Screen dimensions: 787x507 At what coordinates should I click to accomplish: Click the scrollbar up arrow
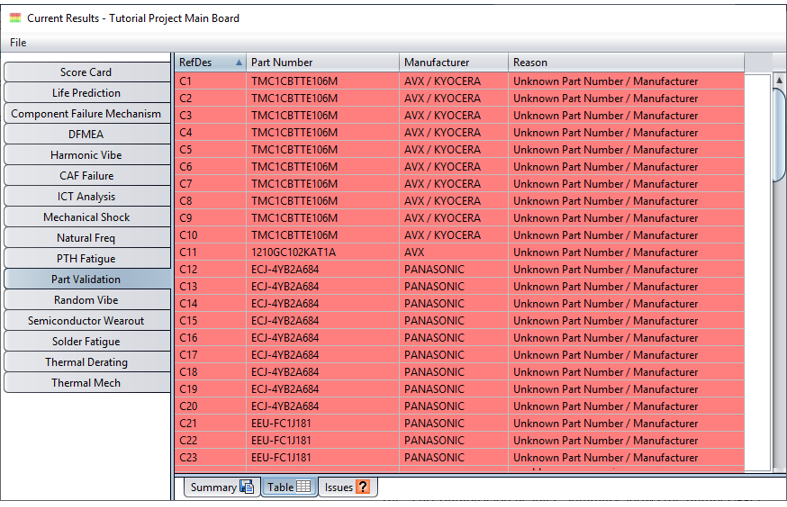pyautogui.click(x=779, y=80)
